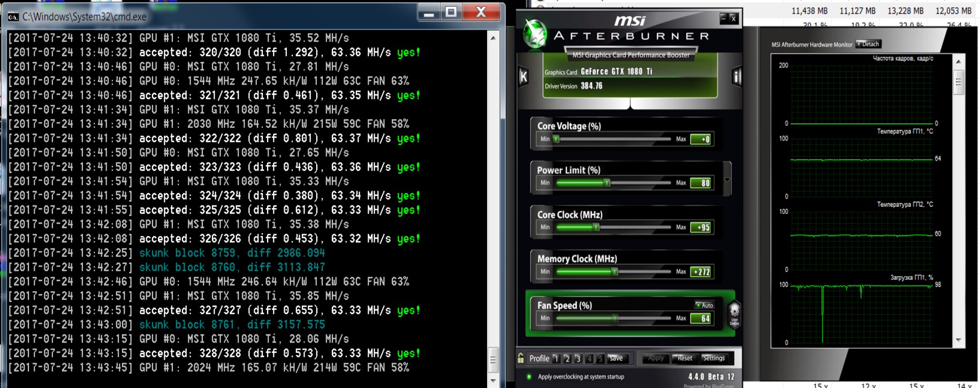Click the profile Save button

(616, 358)
